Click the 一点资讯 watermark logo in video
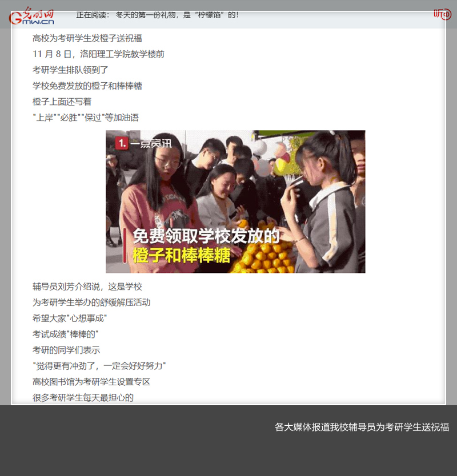Image resolution: width=457 pixels, height=476 pixels. tap(143, 143)
